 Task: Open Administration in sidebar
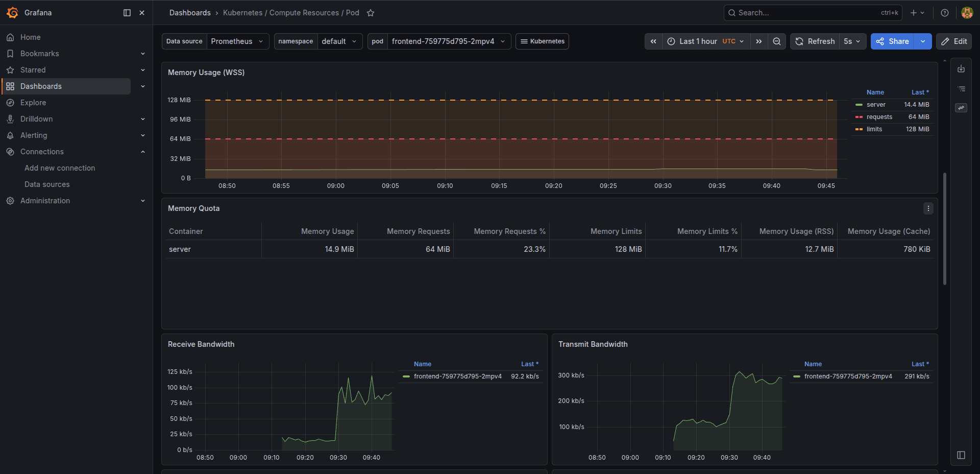45,201
